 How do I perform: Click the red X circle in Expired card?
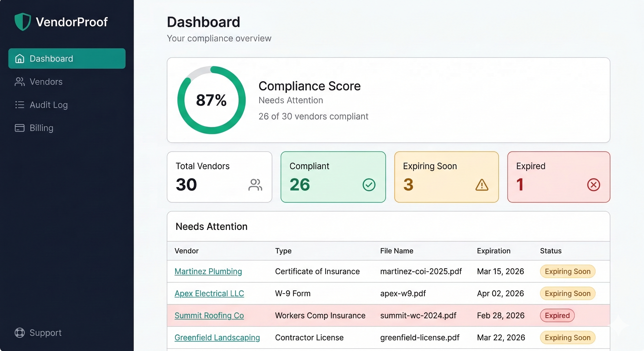(593, 185)
